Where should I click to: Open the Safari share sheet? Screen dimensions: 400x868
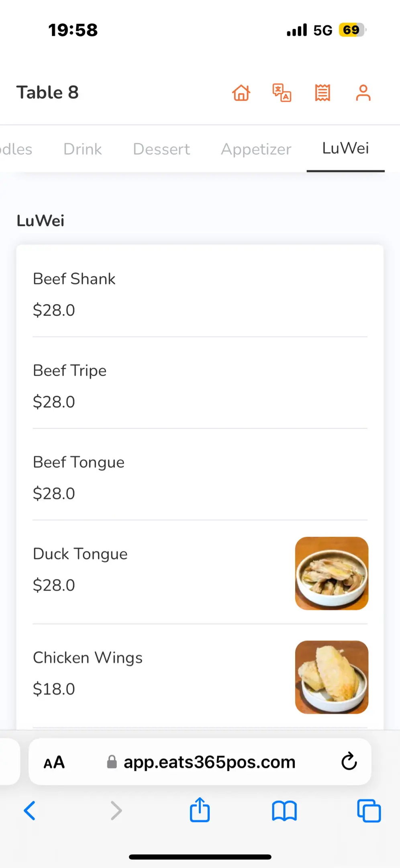click(x=200, y=810)
